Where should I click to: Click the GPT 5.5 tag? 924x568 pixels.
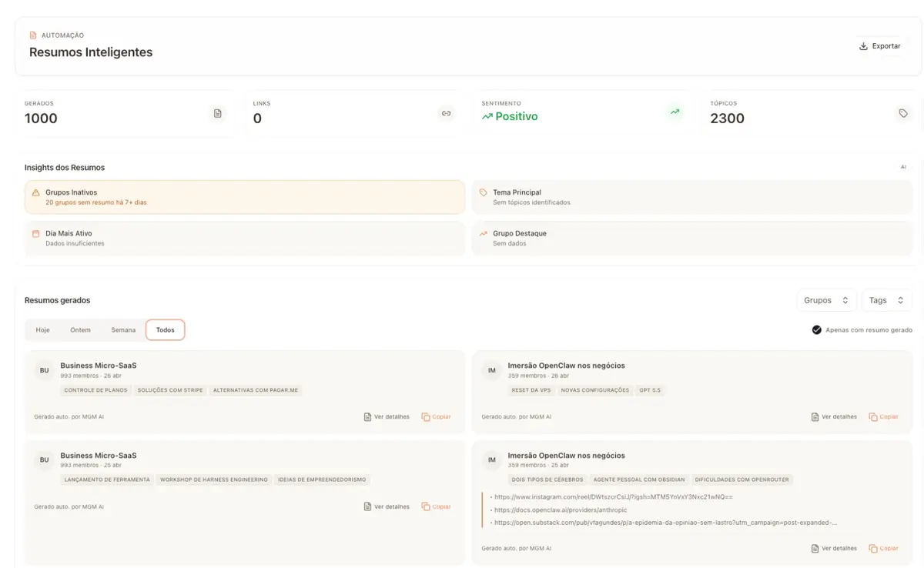[x=650, y=390]
